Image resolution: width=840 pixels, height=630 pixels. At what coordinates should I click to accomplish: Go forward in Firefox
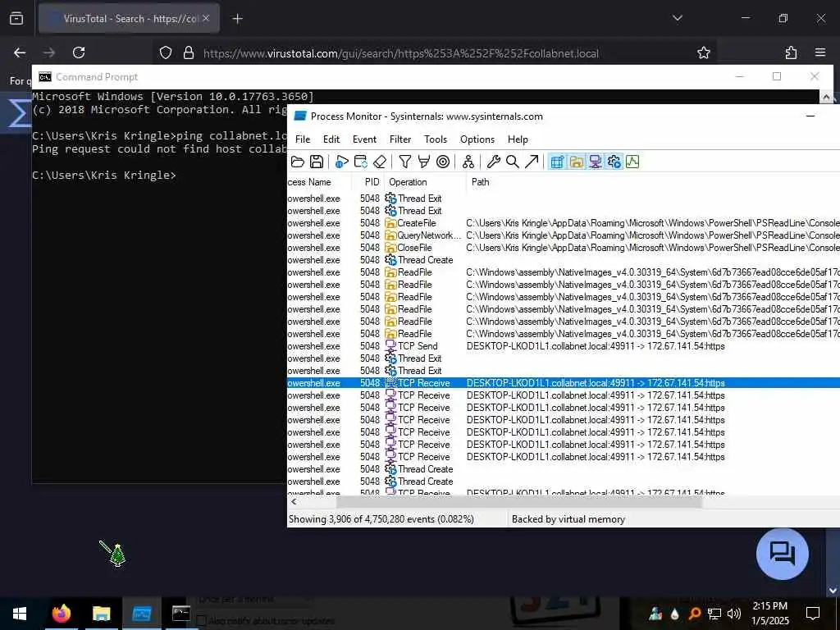[x=48, y=52]
